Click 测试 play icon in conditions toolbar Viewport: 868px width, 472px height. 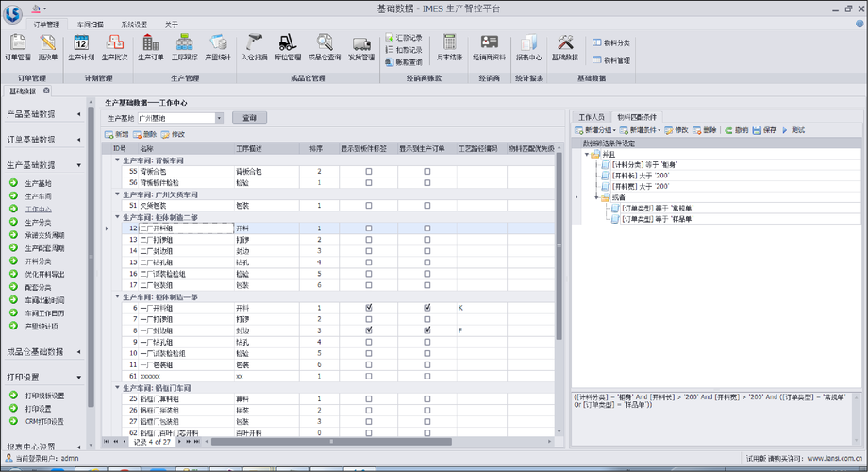point(793,130)
